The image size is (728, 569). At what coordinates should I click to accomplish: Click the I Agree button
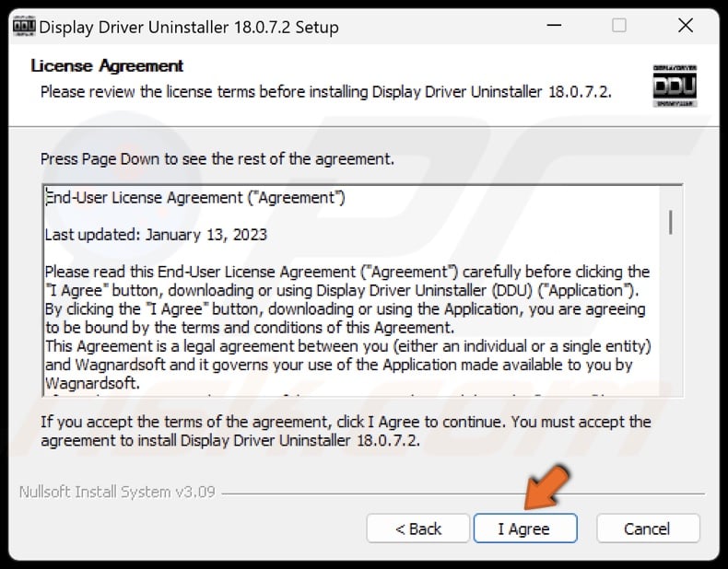tap(525, 528)
